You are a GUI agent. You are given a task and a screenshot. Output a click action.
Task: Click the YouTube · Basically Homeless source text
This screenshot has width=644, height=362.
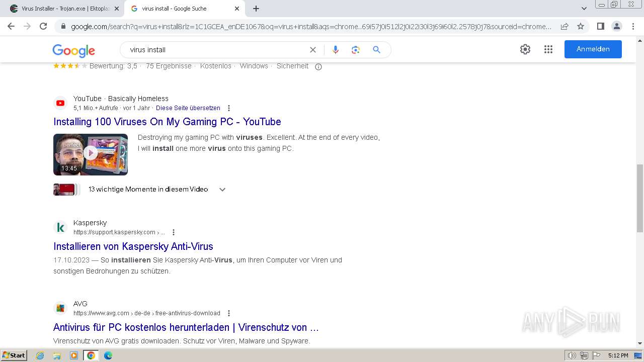121,99
